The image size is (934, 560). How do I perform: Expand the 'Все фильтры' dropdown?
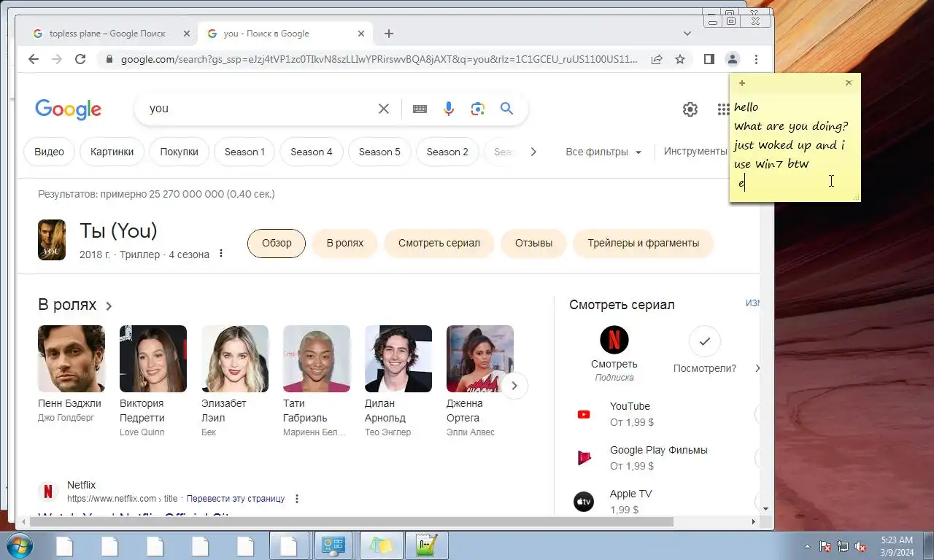[x=603, y=152]
